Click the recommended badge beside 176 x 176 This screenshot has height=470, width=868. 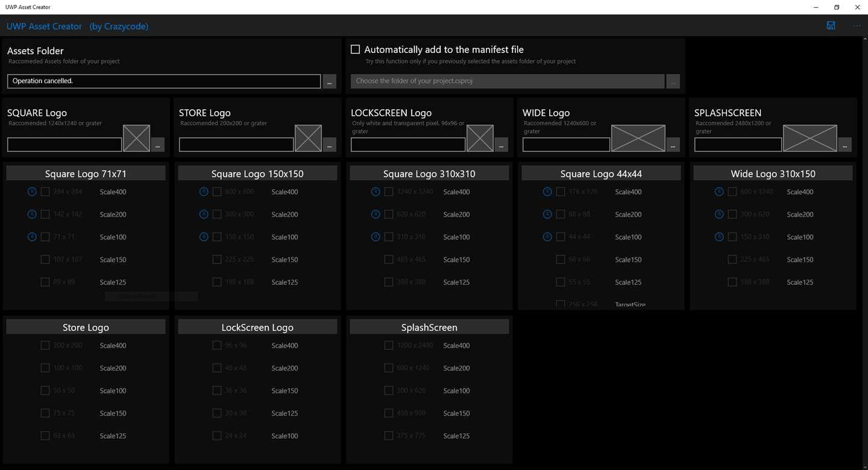point(547,192)
